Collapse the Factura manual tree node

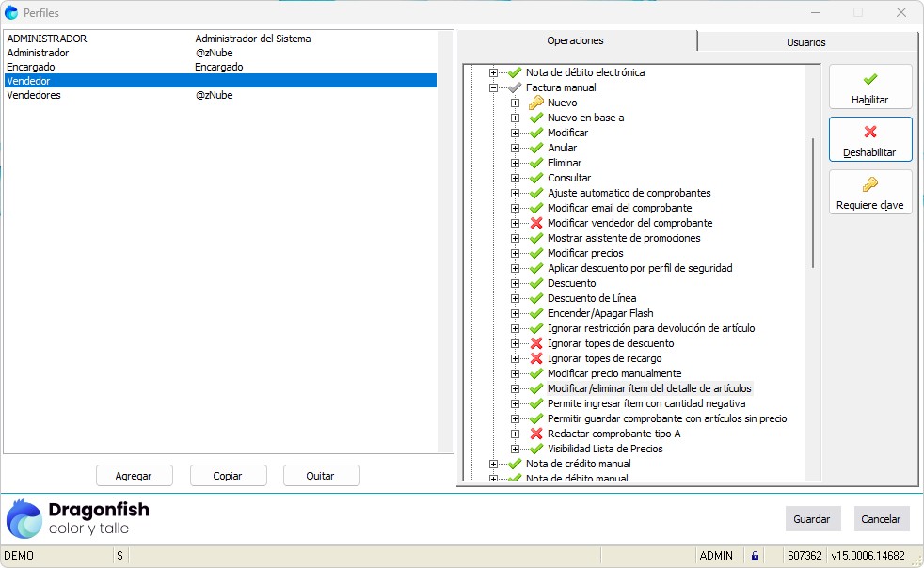[x=493, y=87]
